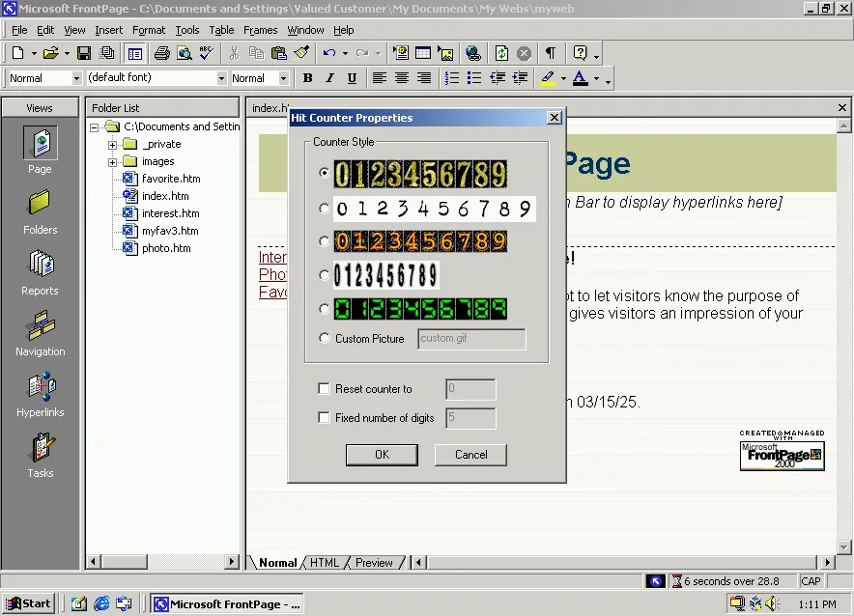Select the green LED counter style
Image resolution: width=854 pixels, height=616 pixels.
[x=326, y=309]
